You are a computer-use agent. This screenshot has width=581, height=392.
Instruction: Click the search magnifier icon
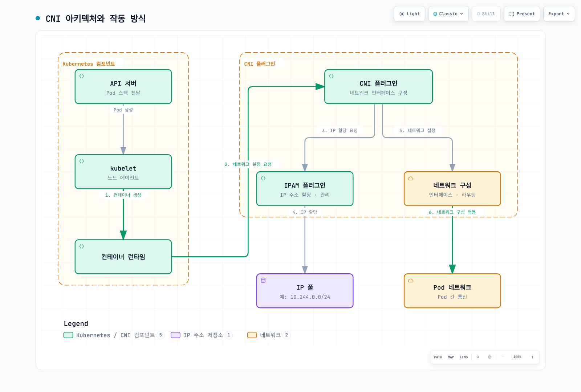(x=478, y=357)
